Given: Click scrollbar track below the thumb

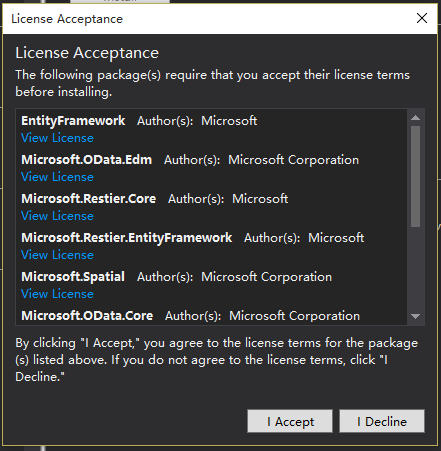Looking at the screenshot, I should (x=415, y=269).
